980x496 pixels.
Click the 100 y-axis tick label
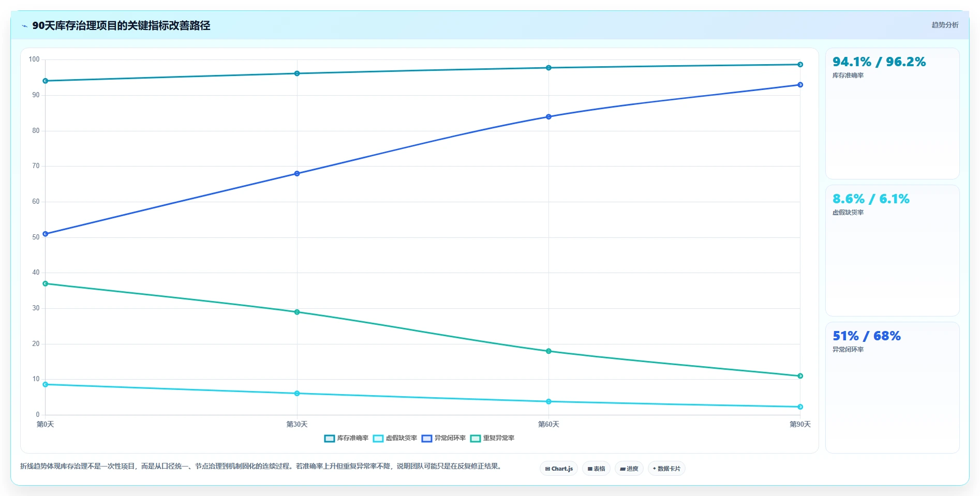[x=34, y=59]
